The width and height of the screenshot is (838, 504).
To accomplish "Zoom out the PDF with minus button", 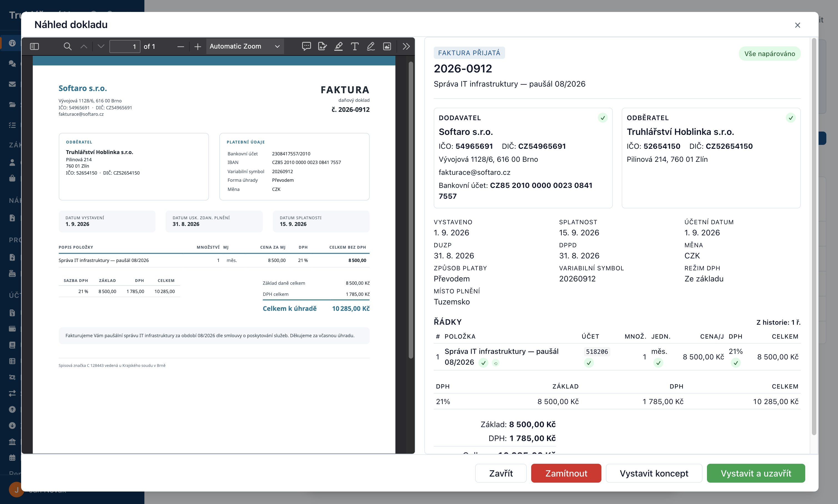I will tap(181, 46).
